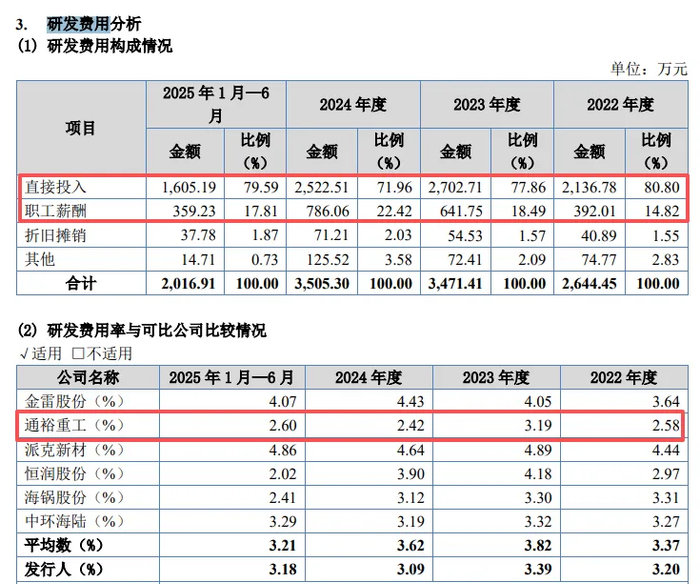Click the 2022 年度 header in first table

coord(621,105)
